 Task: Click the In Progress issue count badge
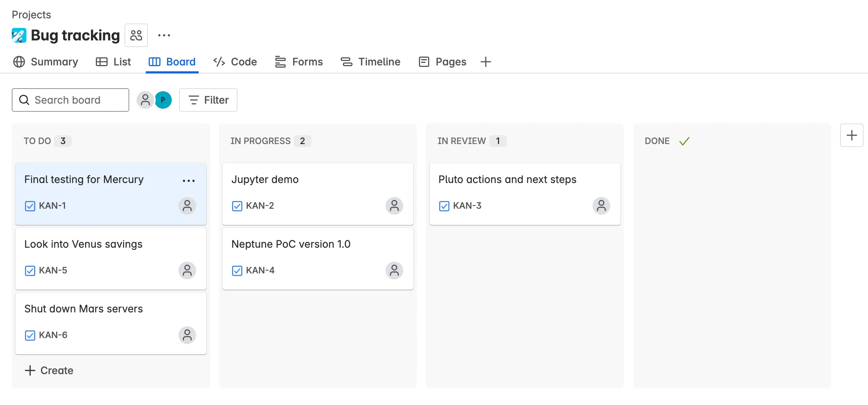pyautogui.click(x=302, y=141)
